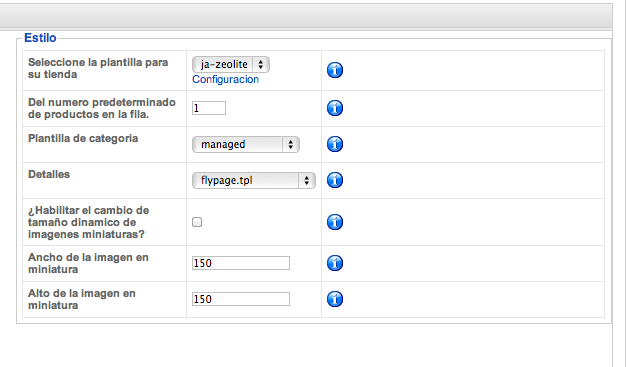Show info for default products per row
The width and height of the screenshot is (626, 367).
coord(335,108)
